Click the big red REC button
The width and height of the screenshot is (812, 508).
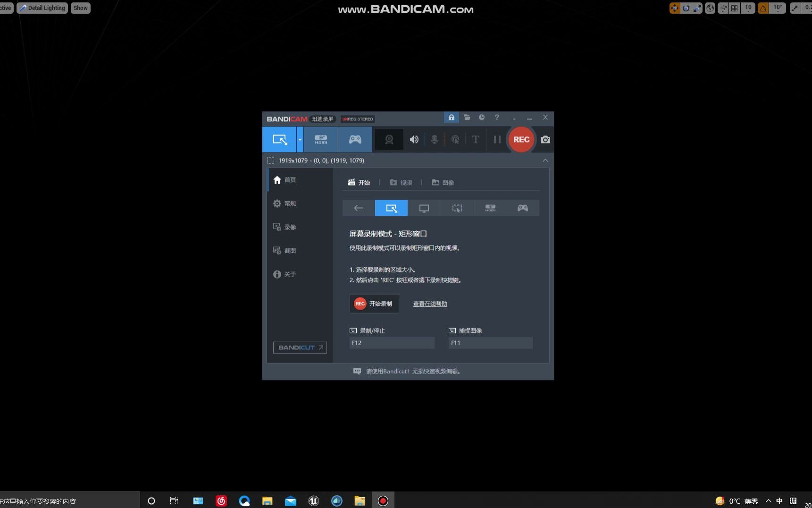[x=521, y=139]
